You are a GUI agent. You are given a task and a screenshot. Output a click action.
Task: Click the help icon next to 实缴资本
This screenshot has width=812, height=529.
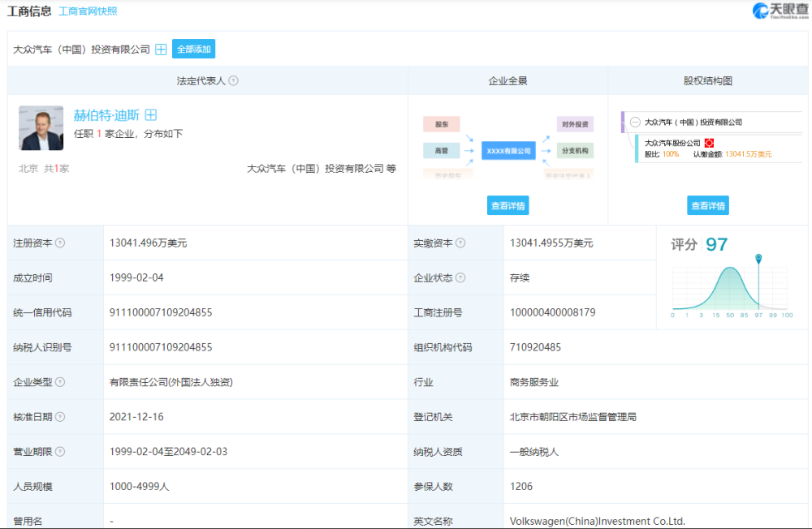460,243
